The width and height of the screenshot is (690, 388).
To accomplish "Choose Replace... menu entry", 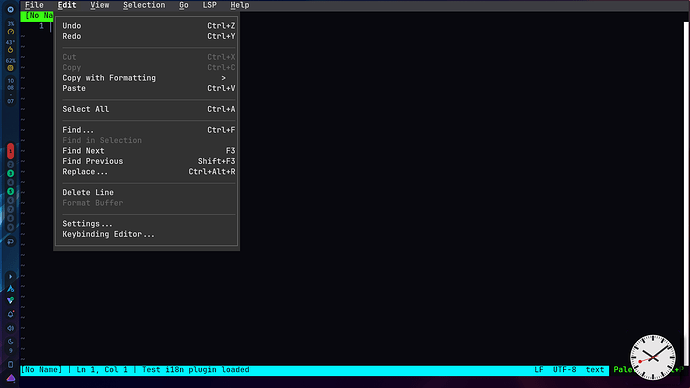I will click(148, 172).
